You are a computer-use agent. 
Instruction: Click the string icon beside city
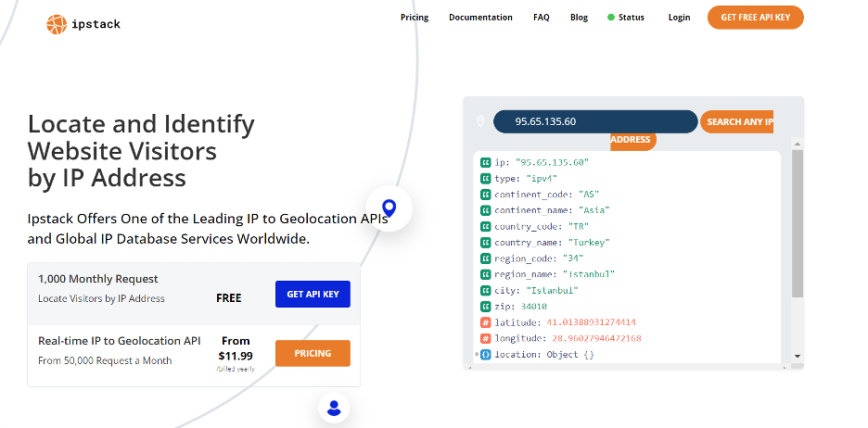tap(486, 290)
